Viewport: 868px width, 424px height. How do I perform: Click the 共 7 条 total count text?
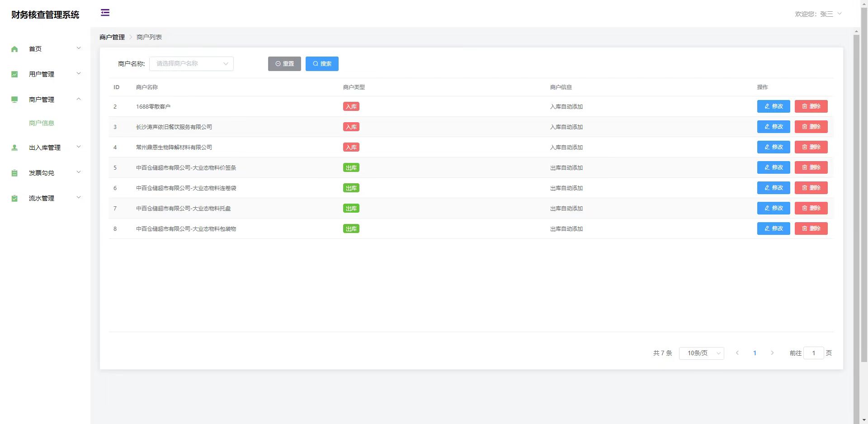coord(663,353)
